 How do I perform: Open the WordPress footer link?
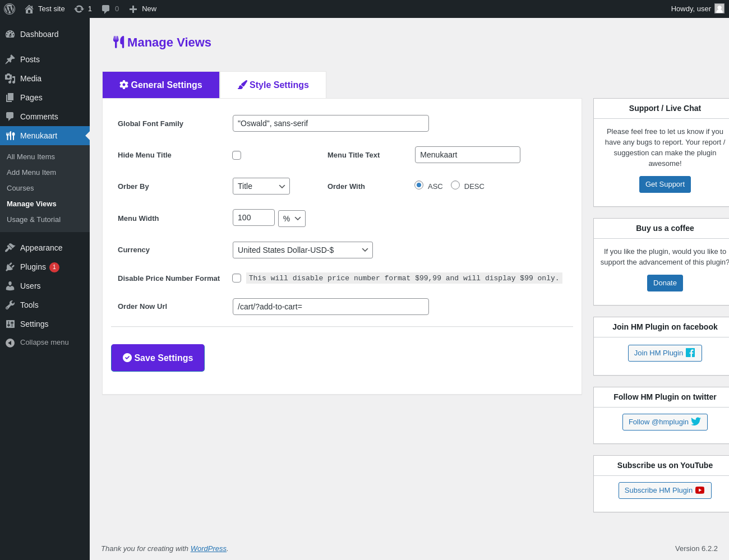pyautogui.click(x=209, y=549)
